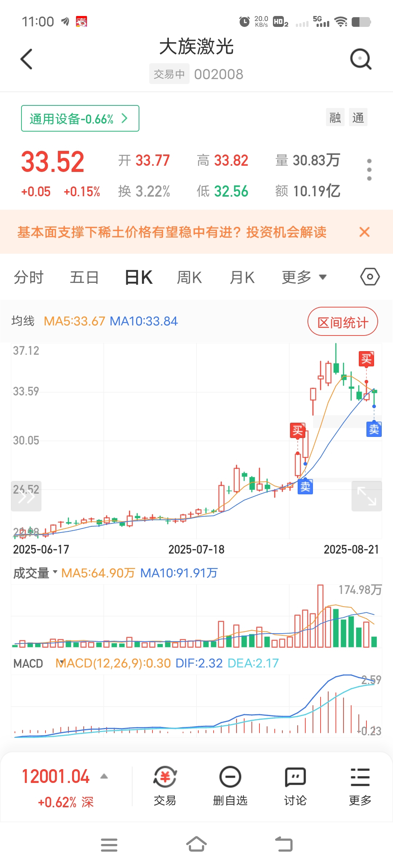Screen dimensions: 393x868
Task: Tap the 大族激光 stock title
Action: (196, 47)
